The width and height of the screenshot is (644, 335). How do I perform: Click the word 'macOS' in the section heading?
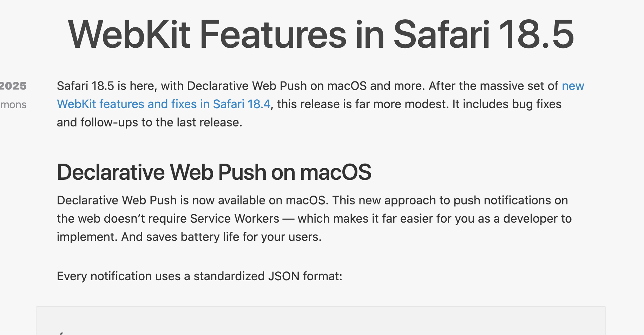coord(335,172)
